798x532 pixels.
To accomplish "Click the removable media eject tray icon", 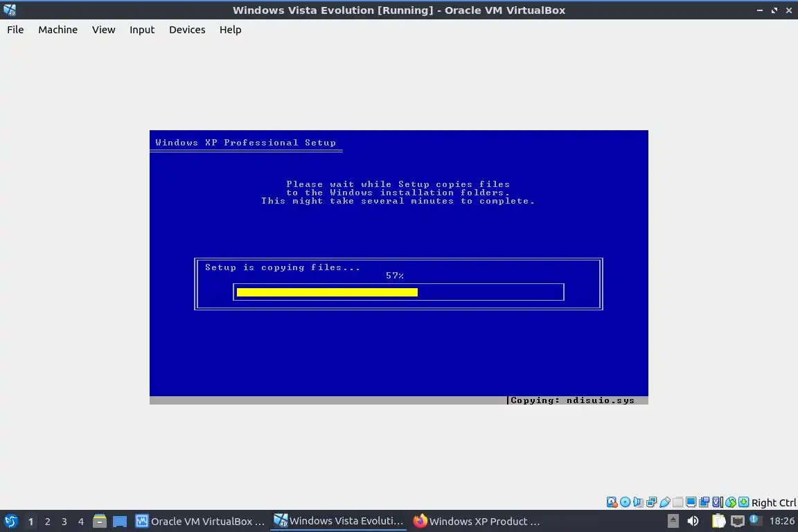I will tap(673, 521).
